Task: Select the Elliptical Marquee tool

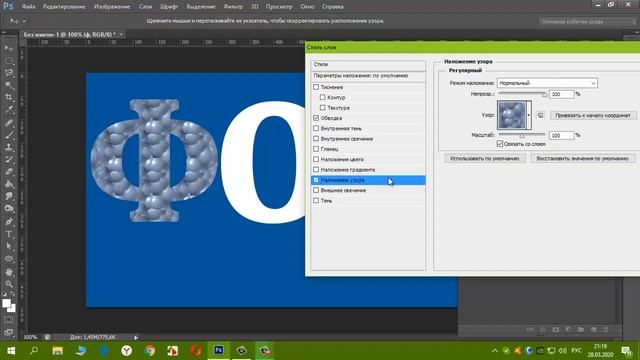Action: tap(9, 61)
